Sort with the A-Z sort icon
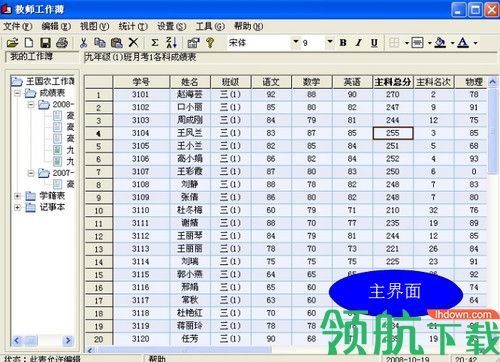 (x=171, y=43)
